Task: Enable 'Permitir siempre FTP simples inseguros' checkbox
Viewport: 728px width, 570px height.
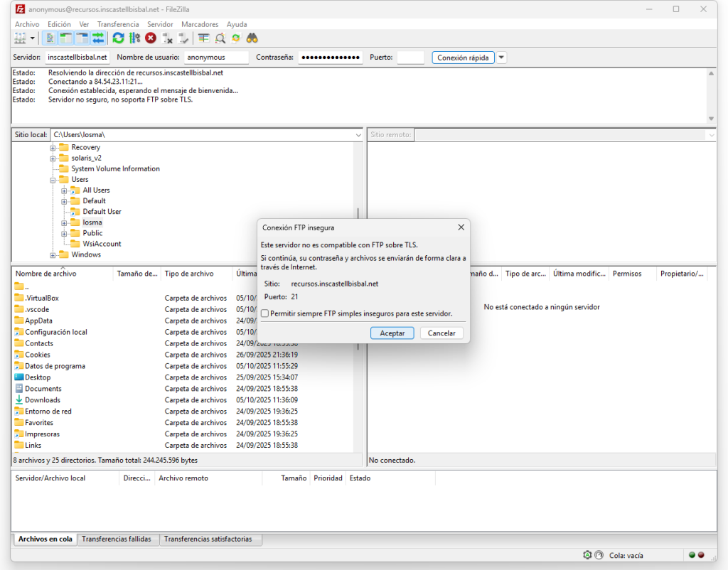Action: [x=265, y=313]
